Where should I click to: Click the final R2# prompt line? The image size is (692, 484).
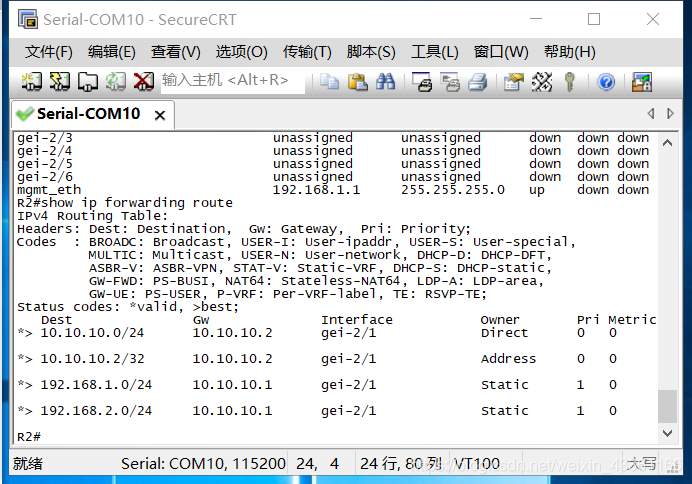click(29, 437)
